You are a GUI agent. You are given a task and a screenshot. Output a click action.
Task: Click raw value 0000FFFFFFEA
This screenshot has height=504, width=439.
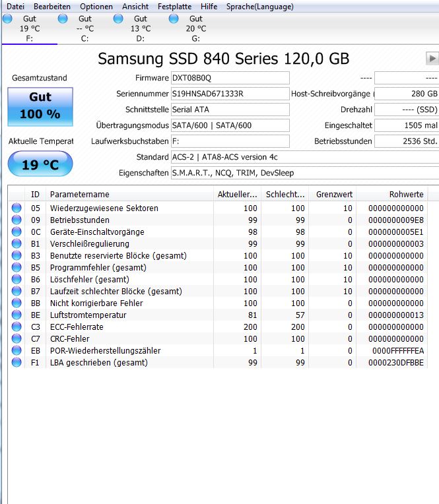coord(398,351)
